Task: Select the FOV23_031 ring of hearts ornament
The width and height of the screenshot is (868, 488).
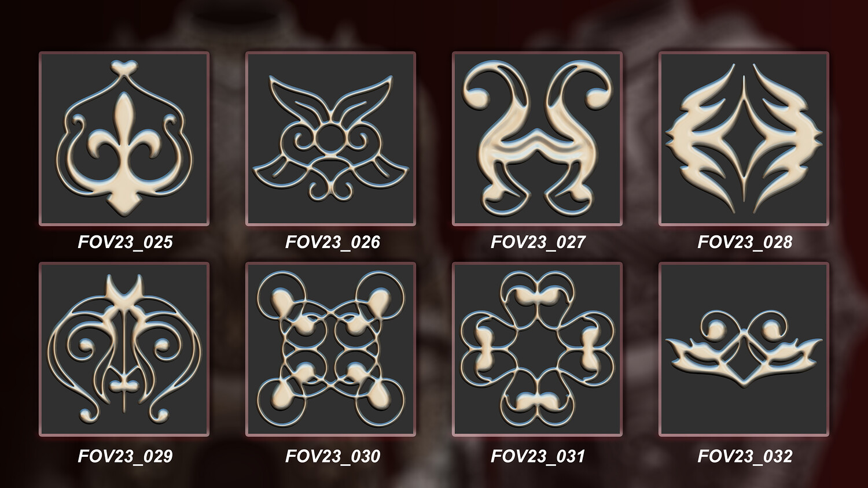Action: click(537, 349)
